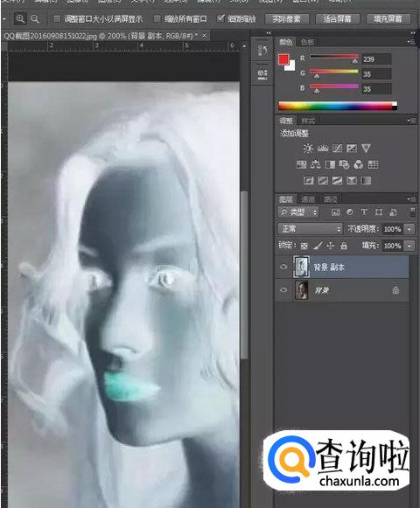This screenshot has width=420, height=508.
Task: Add a Channel Mixer adjustment layer
Action: pos(359,164)
